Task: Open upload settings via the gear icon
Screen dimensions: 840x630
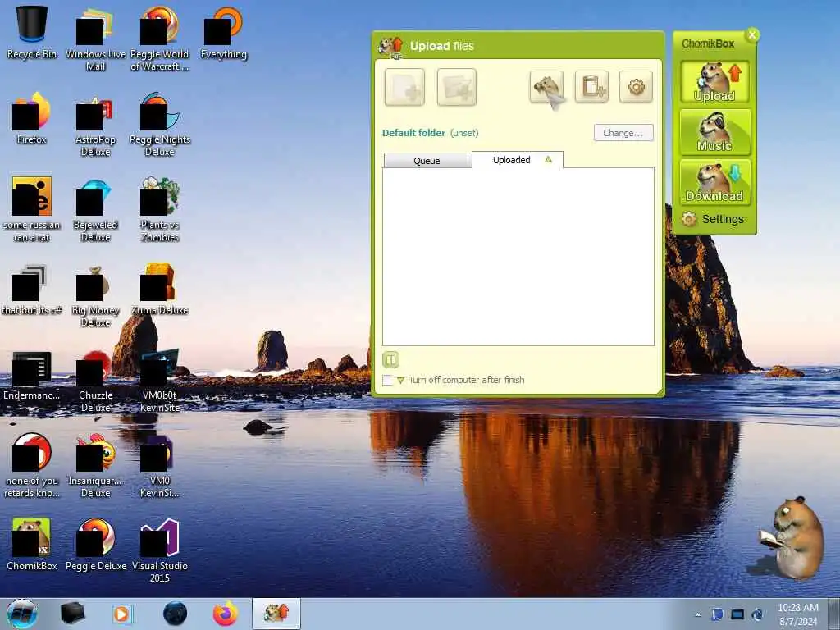Action: coord(636,87)
